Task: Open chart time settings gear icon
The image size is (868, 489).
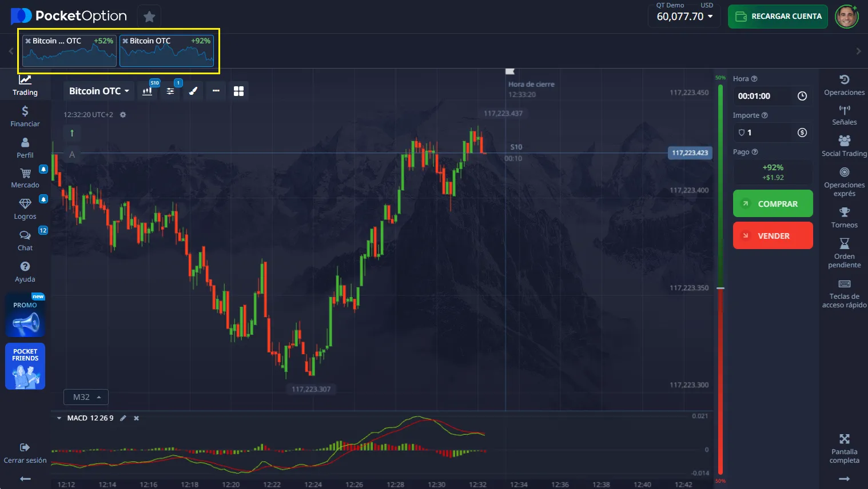Action: coord(122,115)
